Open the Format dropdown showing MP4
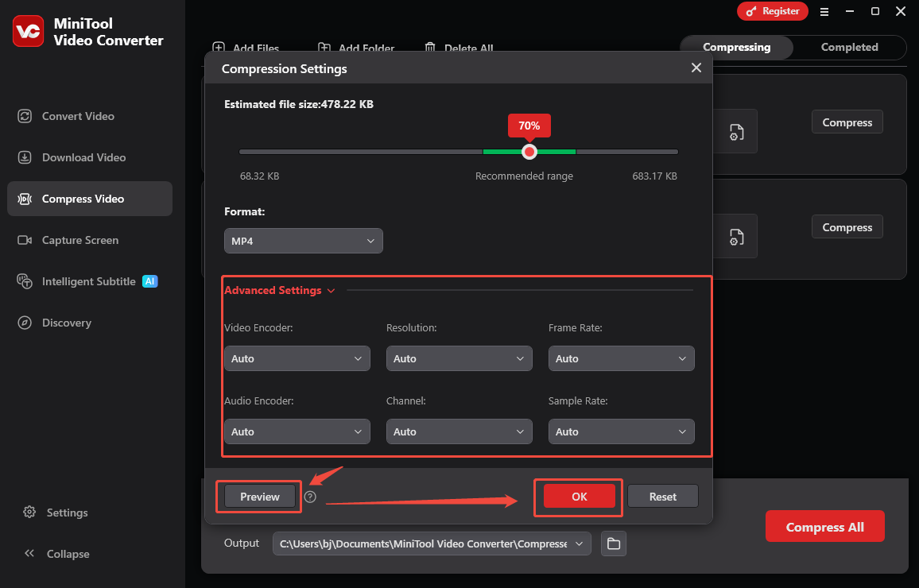The width and height of the screenshot is (919, 588). (x=303, y=241)
